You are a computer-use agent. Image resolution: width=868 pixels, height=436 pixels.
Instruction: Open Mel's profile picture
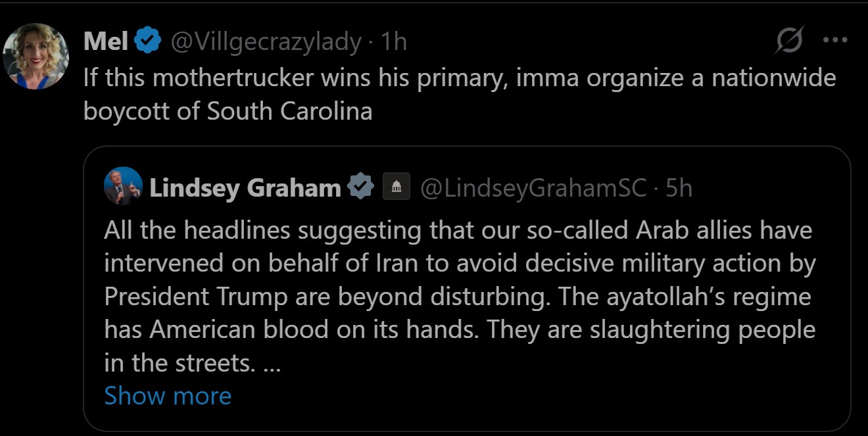[36, 56]
